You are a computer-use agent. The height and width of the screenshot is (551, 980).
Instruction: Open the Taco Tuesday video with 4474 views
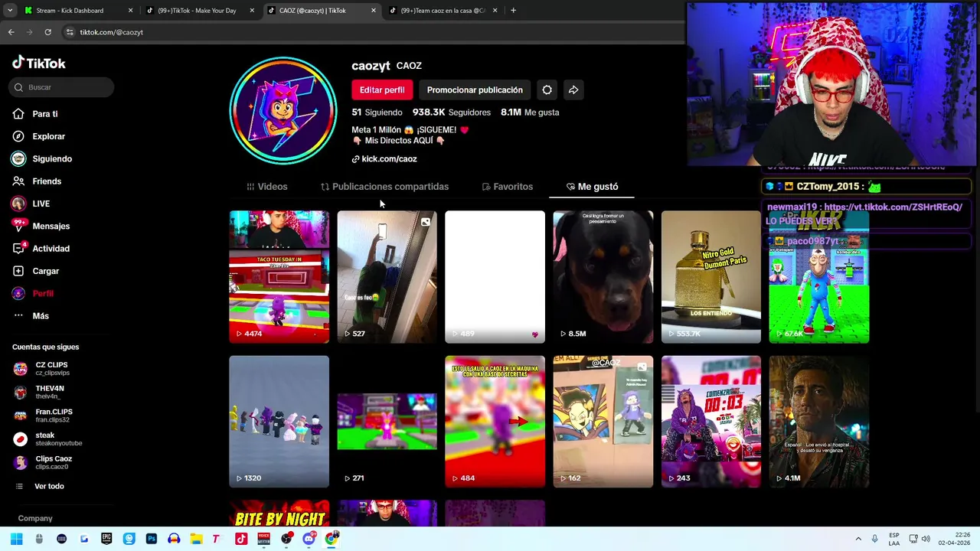pyautogui.click(x=279, y=277)
